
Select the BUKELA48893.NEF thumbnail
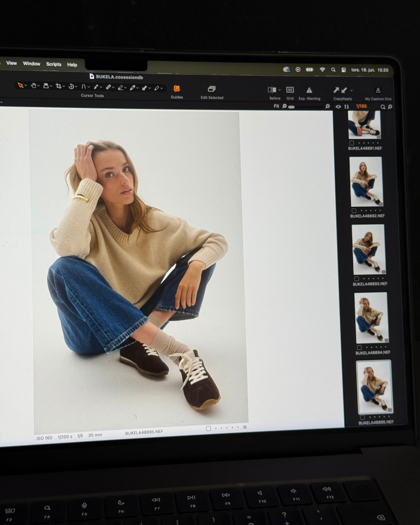coord(368,249)
